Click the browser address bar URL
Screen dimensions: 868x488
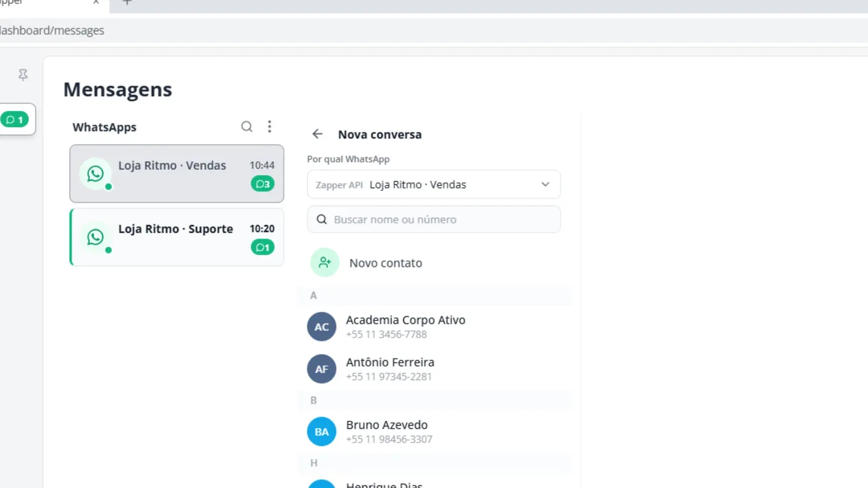pos(52,30)
